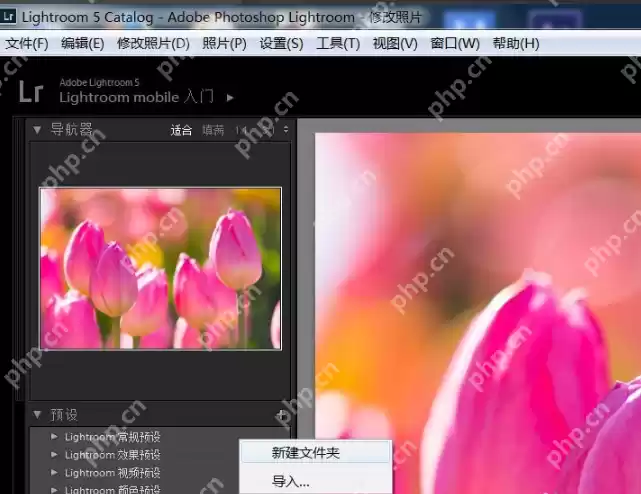
Task: Click the Lr title bar icon
Action: coord(8,17)
